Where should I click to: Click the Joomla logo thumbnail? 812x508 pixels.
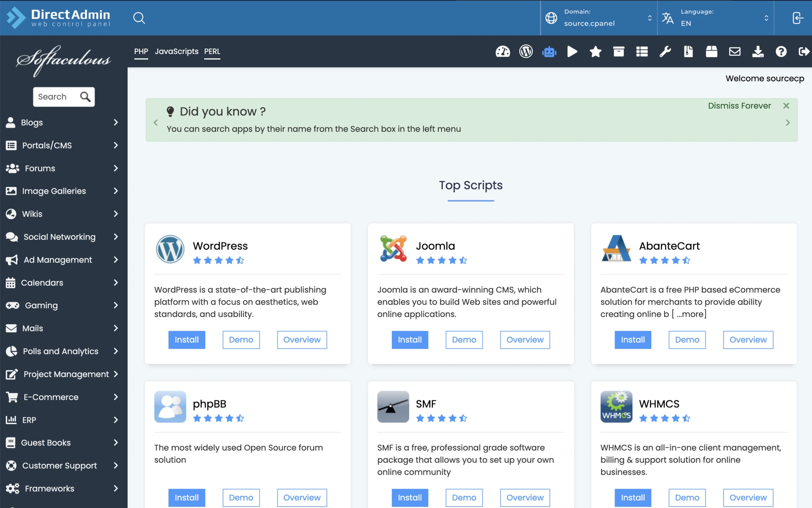pos(393,249)
